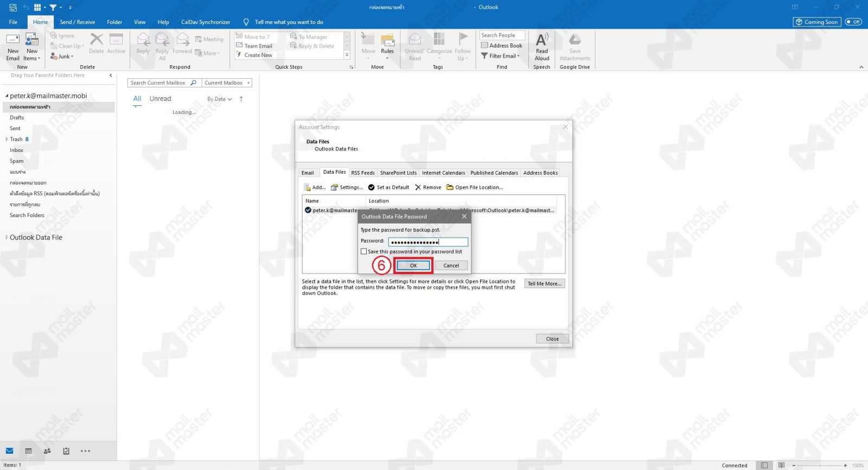
Task: Click the zoom in plus button
Action: tap(845, 466)
